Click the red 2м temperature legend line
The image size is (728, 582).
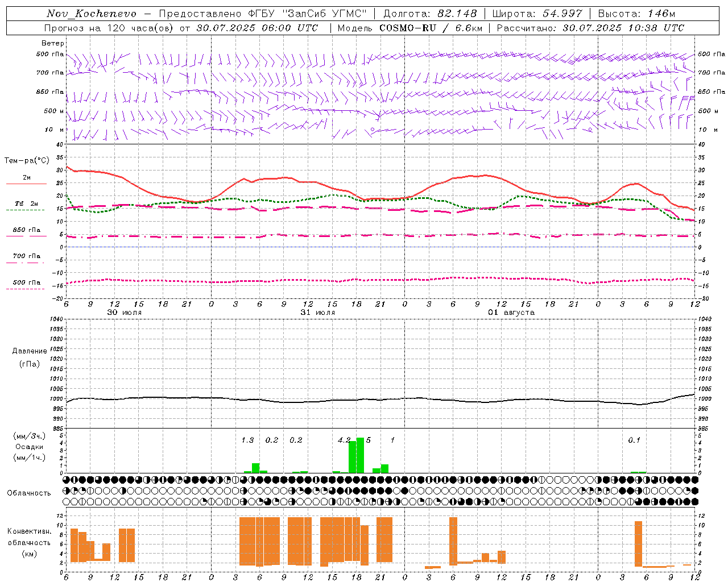pos(26,184)
